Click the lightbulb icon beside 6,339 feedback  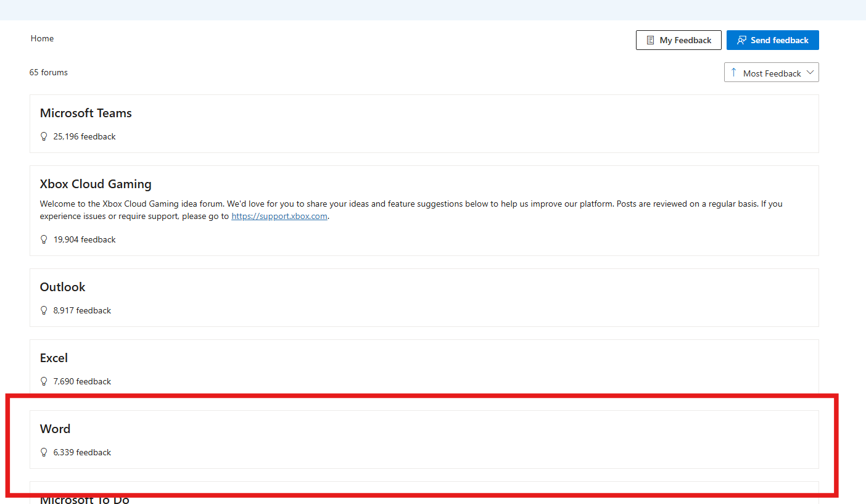click(x=44, y=452)
